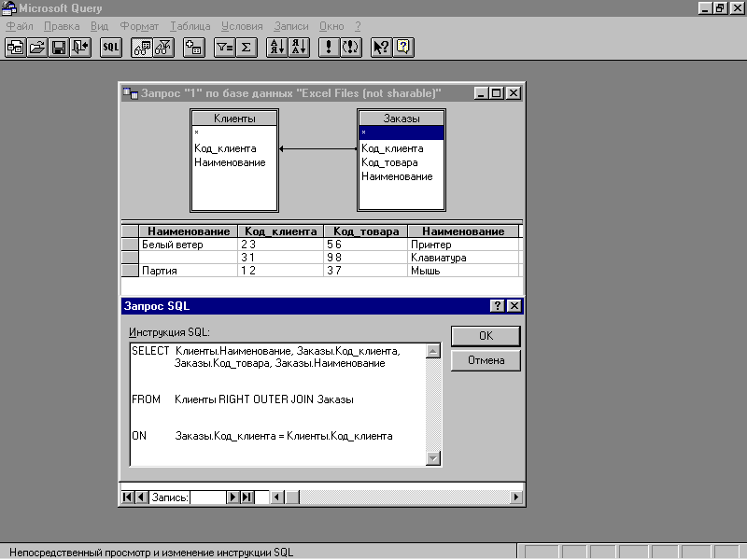The width and height of the screenshot is (747, 560).
Task: Select Наименование field in the Заказы table
Action: (x=398, y=176)
